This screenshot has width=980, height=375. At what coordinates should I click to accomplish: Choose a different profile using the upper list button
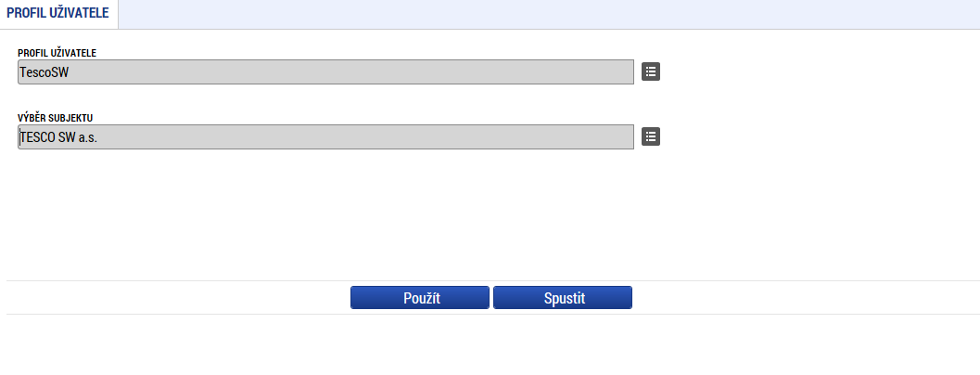651,72
